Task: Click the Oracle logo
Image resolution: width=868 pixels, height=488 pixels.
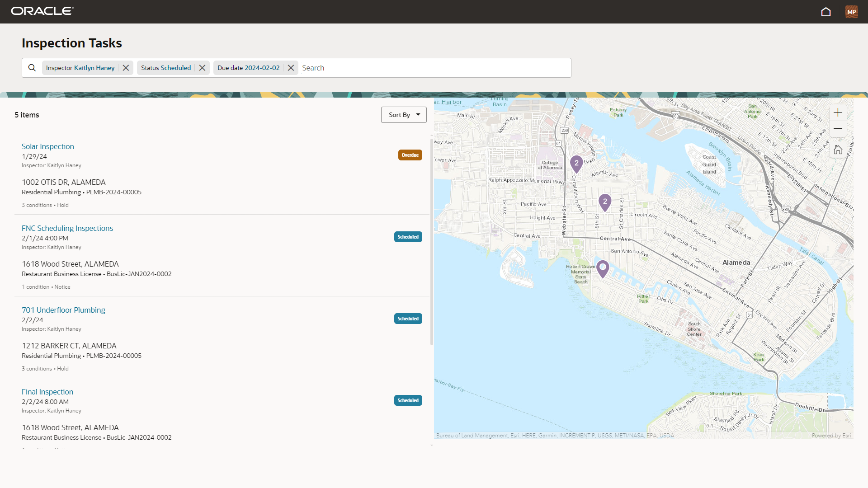Action: (x=42, y=11)
